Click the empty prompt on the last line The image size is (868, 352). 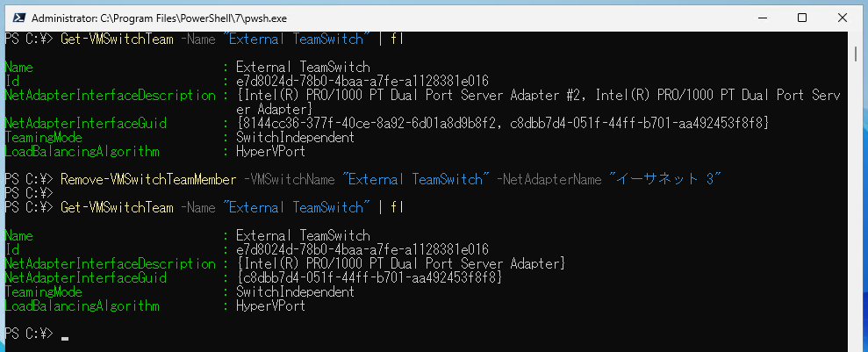(x=65, y=335)
